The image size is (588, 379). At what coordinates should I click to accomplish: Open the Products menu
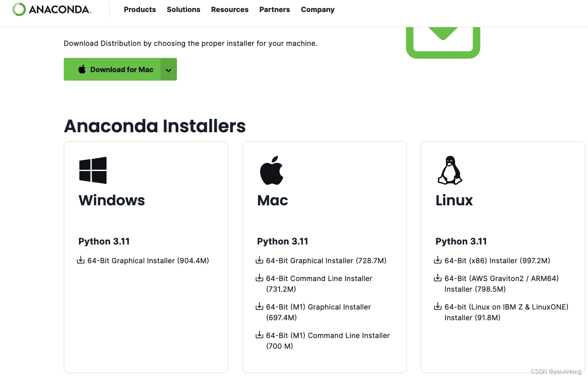click(140, 9)
